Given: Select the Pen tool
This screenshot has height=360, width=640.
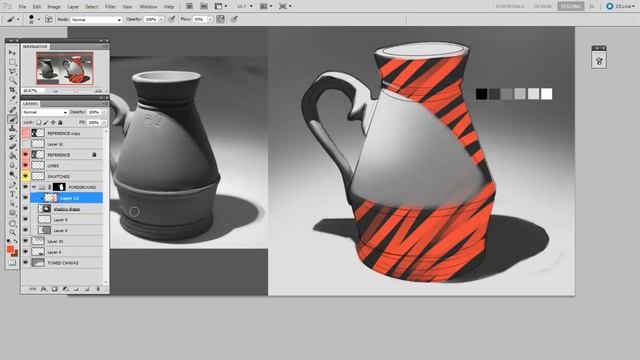Looking at the screenshot, I should 12,185.
